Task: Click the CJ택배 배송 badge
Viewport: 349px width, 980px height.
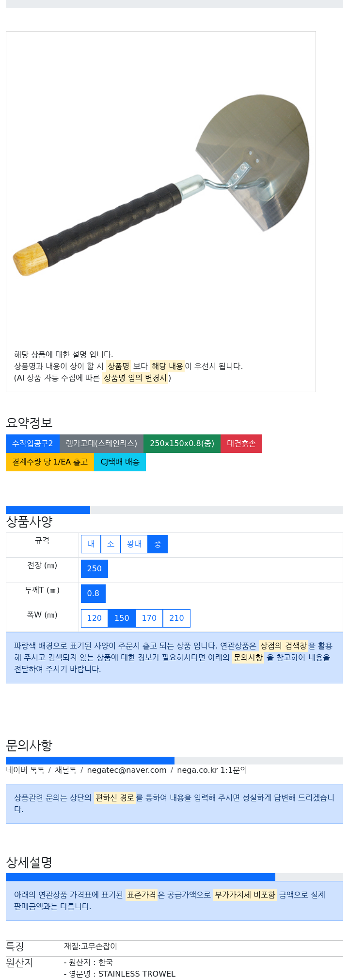Action: point(120,462)
